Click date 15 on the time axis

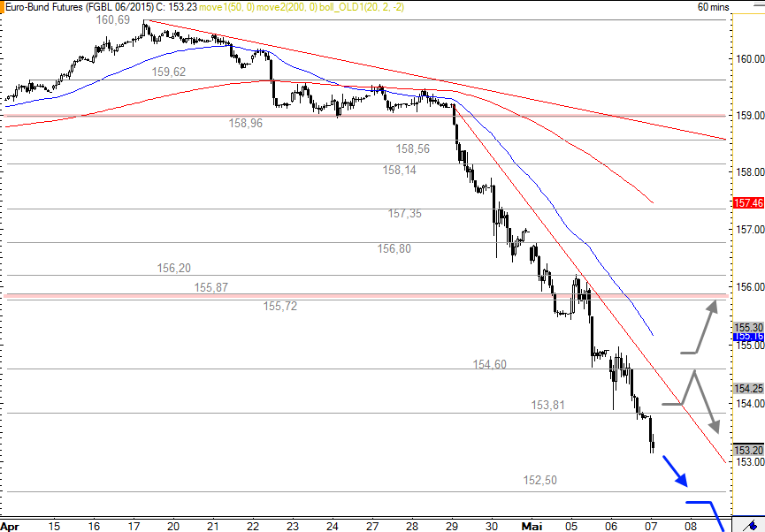(54, 527)
